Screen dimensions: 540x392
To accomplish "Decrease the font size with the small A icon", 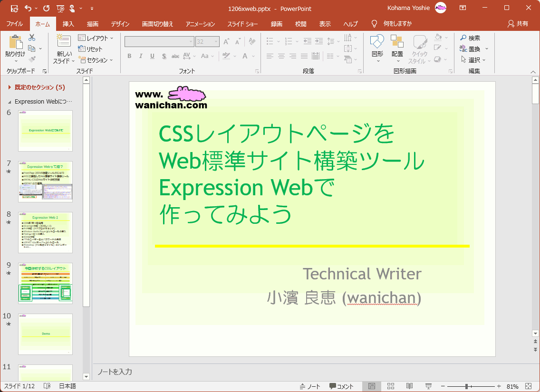I will click(238, 42).
